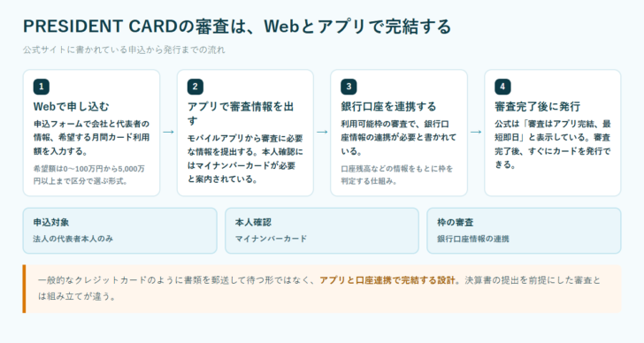Click the text starting "公式は「審査はアプリ完結"
Image resolution: width=644 pixels, height=343 pixels.
pos(552,144)
